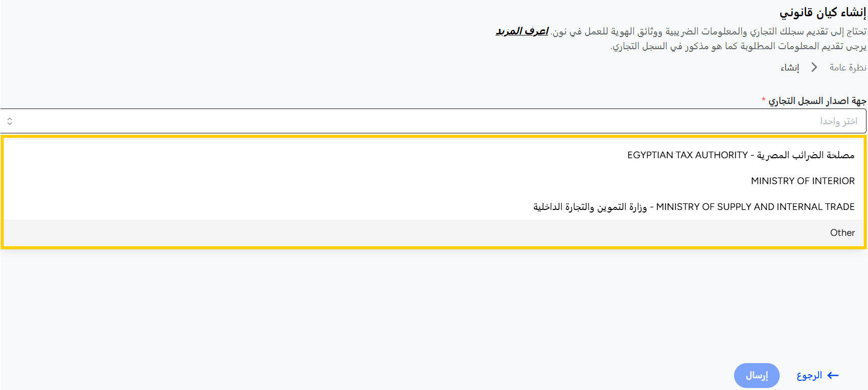This screenshot has width=868, height=390.
Task: Open the جهة اصدار السجل التجاري combo box
Action: (x=433, y=121)
